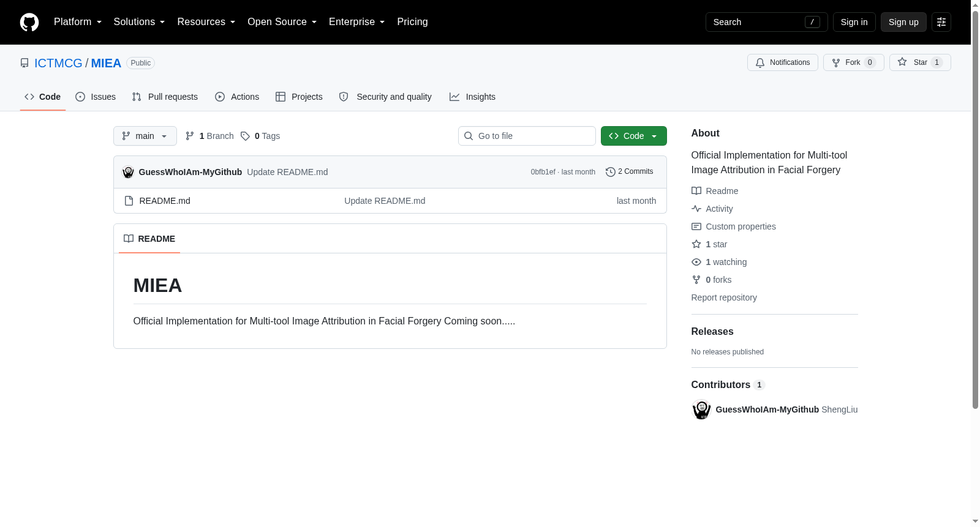Click the eye icon beside 1 watching
The image size is (980, 527).
(x=696, y=262)
